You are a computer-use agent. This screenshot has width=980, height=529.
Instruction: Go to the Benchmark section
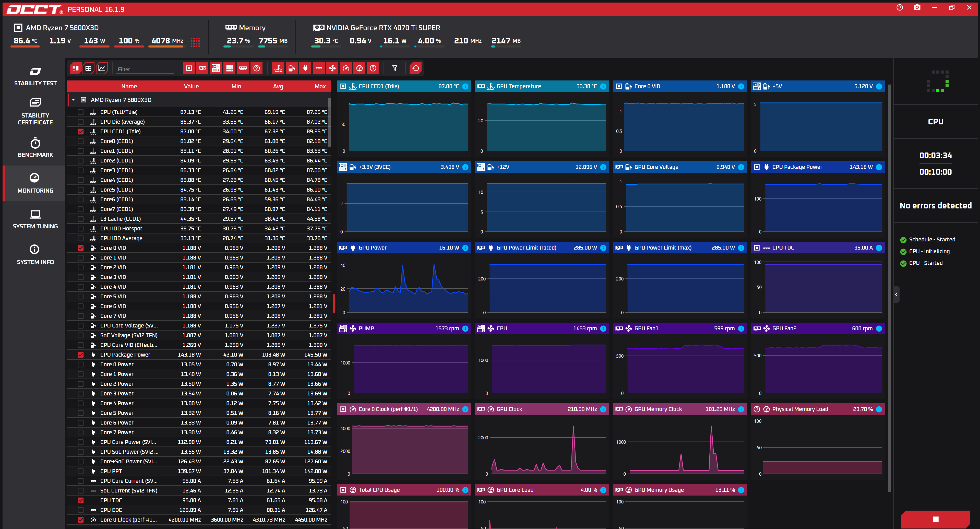click(x=35, y=148)
